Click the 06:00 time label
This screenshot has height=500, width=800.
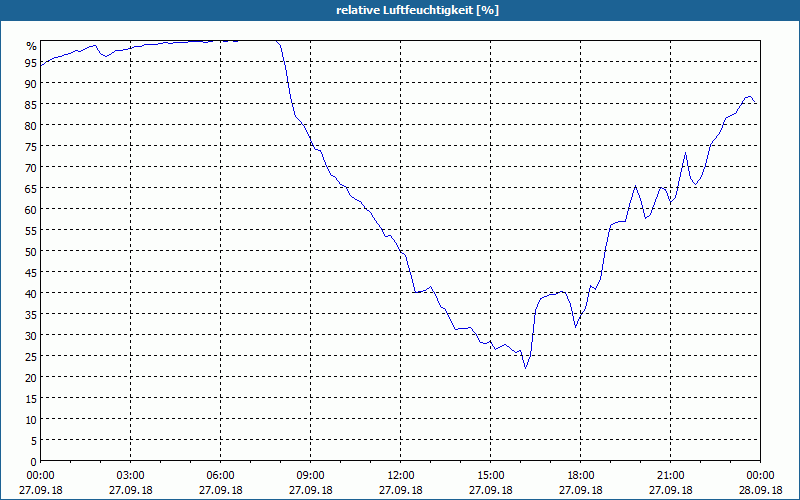point(220,476)
